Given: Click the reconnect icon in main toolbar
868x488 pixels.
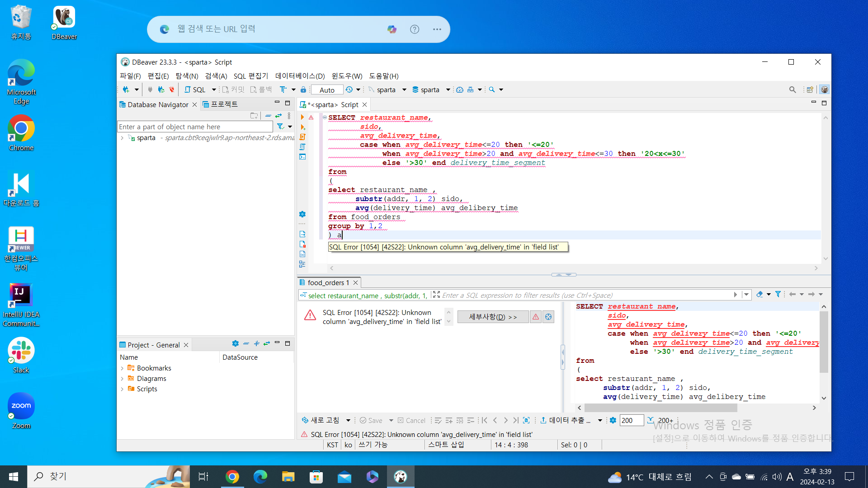Looking at the screenshot, I should 161,89.
